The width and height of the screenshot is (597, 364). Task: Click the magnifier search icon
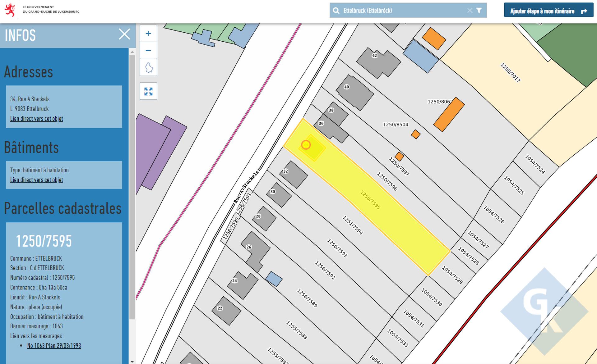(336, 11)
